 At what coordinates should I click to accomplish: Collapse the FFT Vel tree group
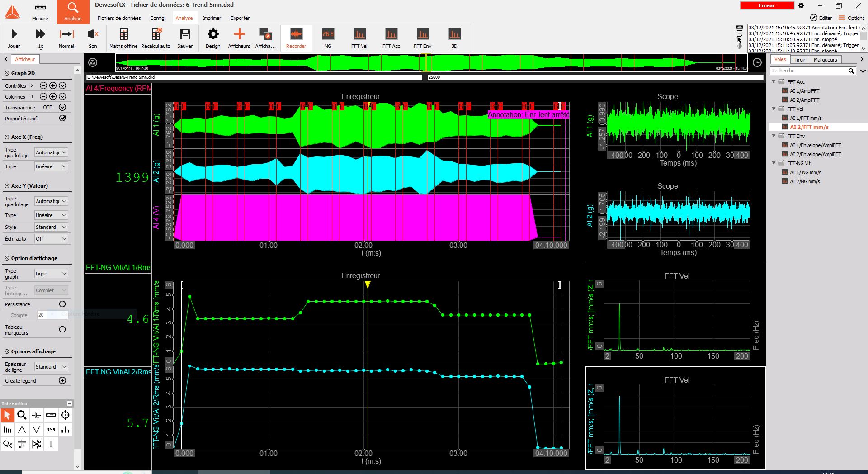click(774, 109)
